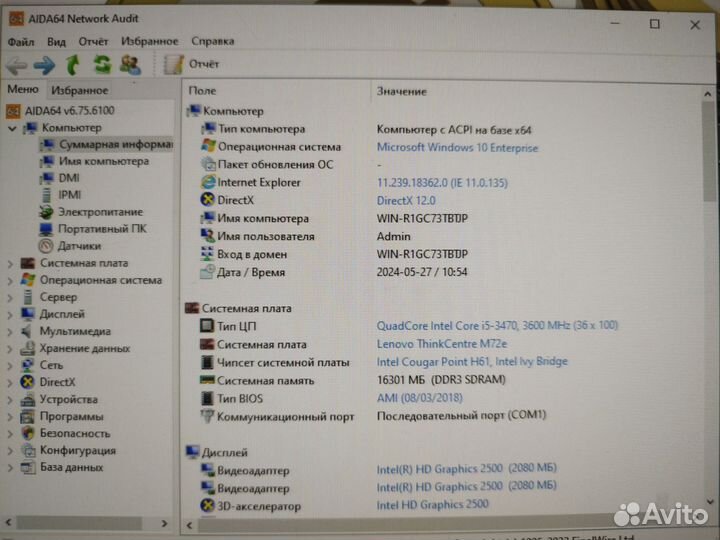The width and height of the screenshot is (720, 540).
Task: Click the green Up arrow icon
Action: coord(73,65)
